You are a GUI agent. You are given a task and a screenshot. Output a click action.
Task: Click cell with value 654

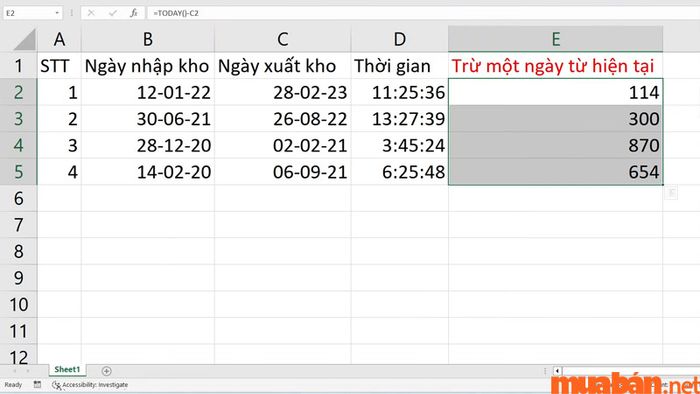click(x=555, y=172)
